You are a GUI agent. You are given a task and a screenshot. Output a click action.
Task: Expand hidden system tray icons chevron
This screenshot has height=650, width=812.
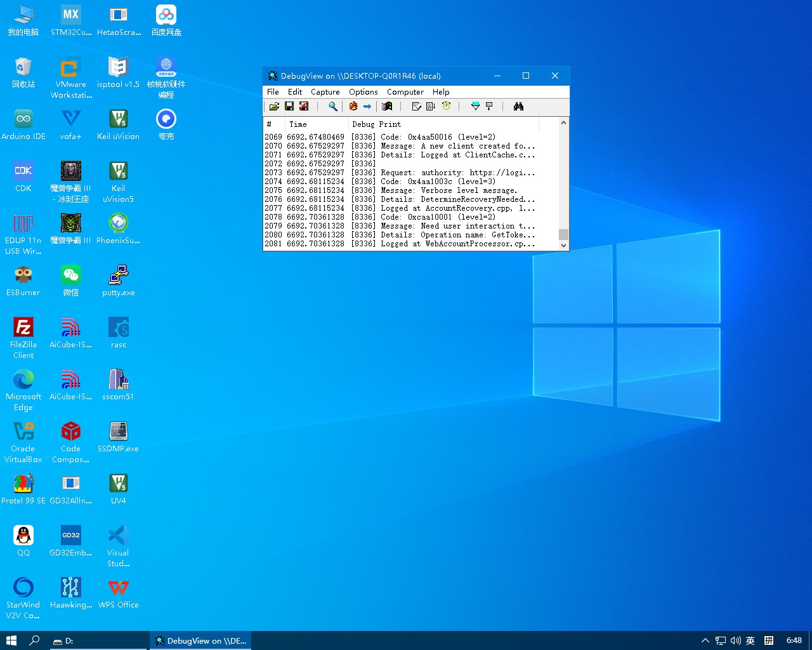point(705,640)
